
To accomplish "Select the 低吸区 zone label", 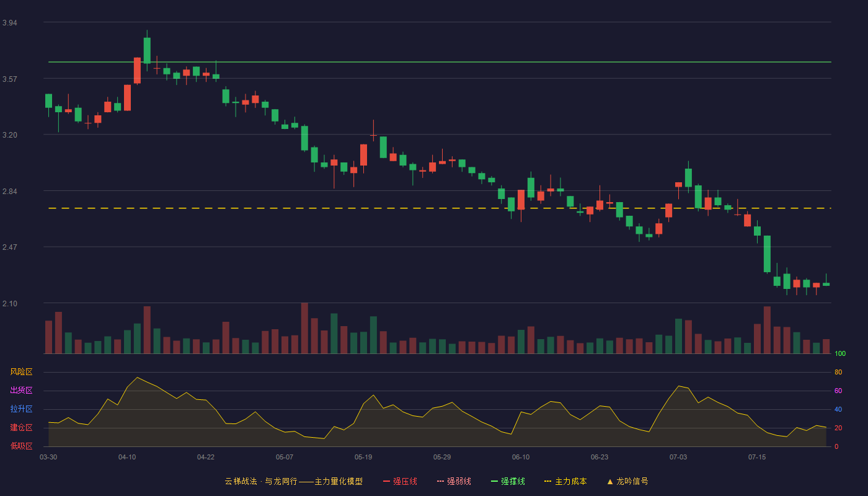I will pos(21,446).
